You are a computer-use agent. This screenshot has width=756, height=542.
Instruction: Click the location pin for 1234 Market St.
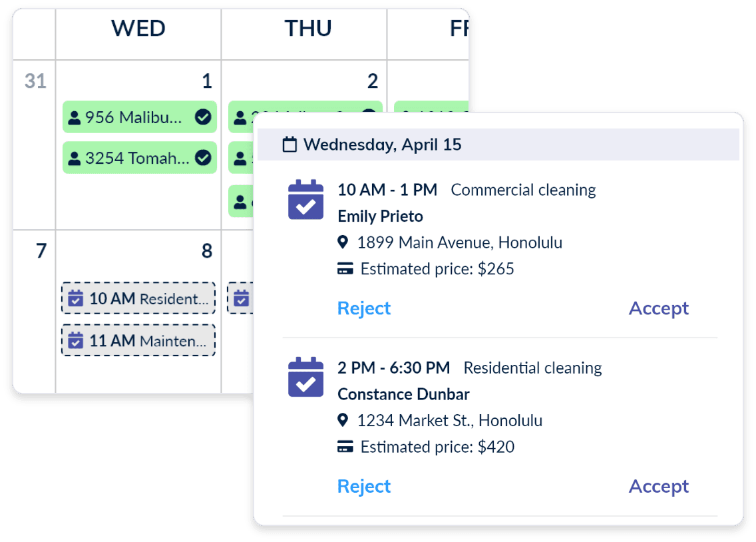pyautogui.click(x=343, y=421)
